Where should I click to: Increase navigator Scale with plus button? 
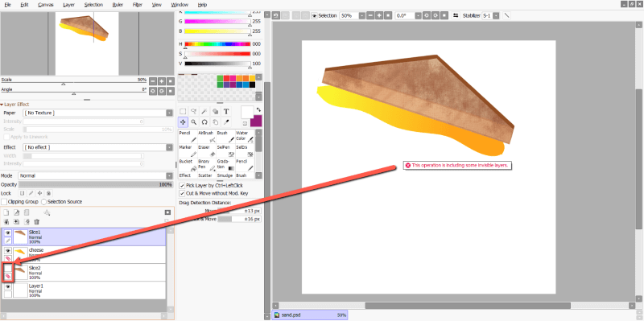coord(162,81)
